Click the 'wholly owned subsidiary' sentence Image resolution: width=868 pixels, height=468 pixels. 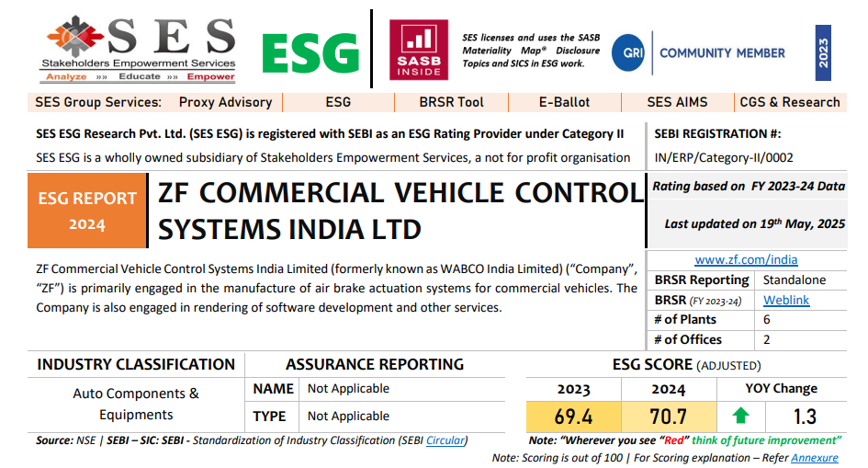pyautogui.click(x=333, y=158)
